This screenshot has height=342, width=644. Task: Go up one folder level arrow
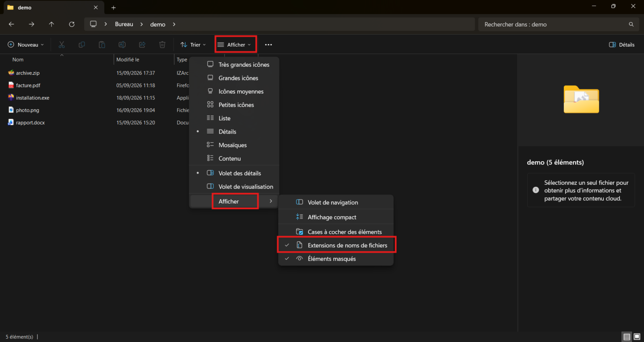tap(52, 24)
